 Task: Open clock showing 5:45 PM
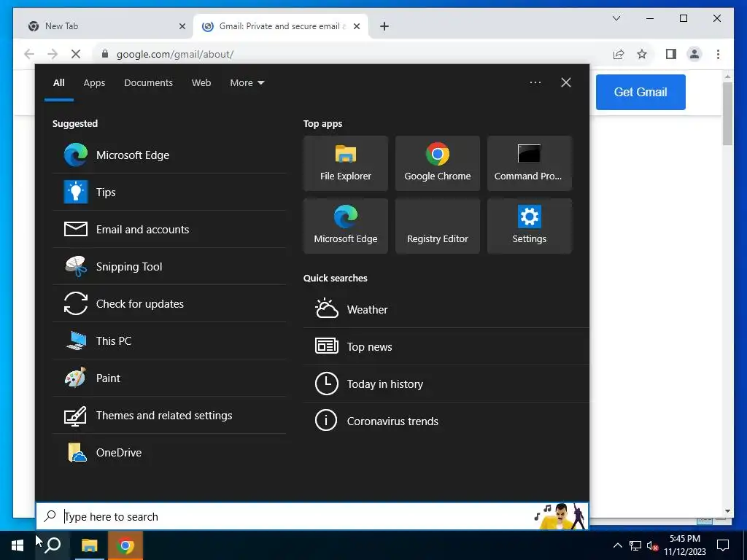[x=684, y=545]
